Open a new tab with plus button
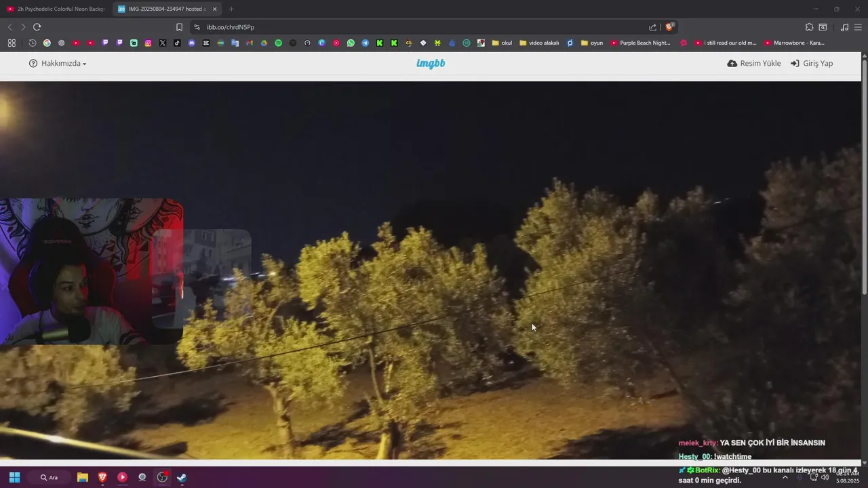 (x=231, y=9)
